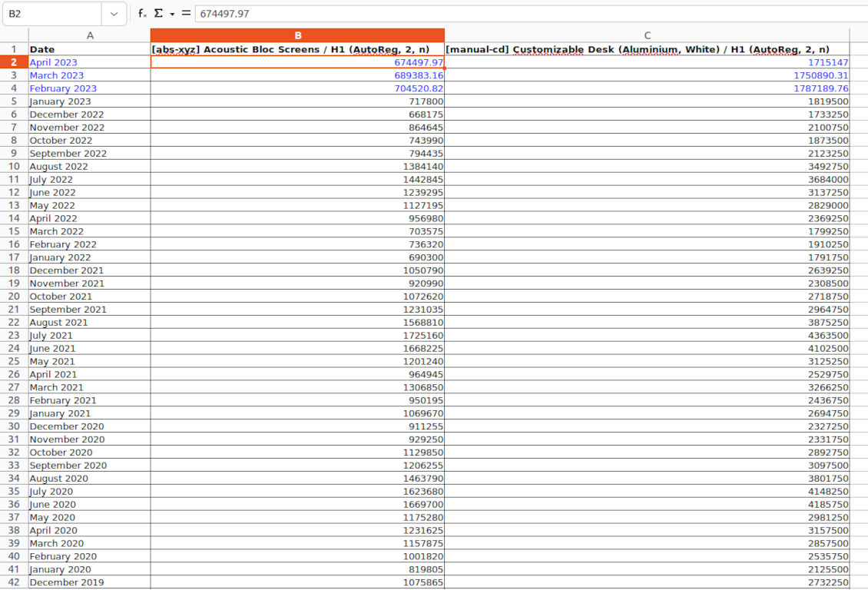The height and width of the screenshot is (590, 868).
Task: Click cell with value 1787189.76
Action: click(647, 88)
